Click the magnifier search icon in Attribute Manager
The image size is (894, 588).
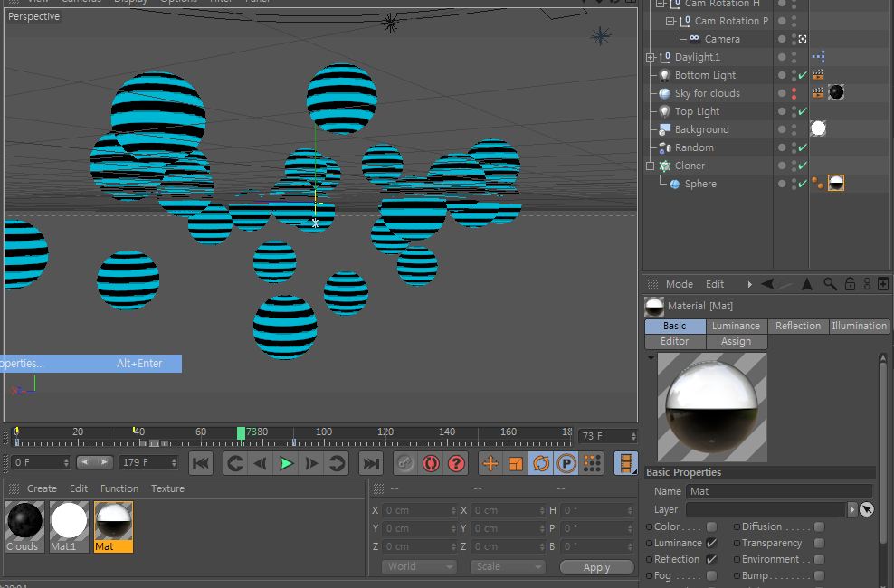pos(830,284)
